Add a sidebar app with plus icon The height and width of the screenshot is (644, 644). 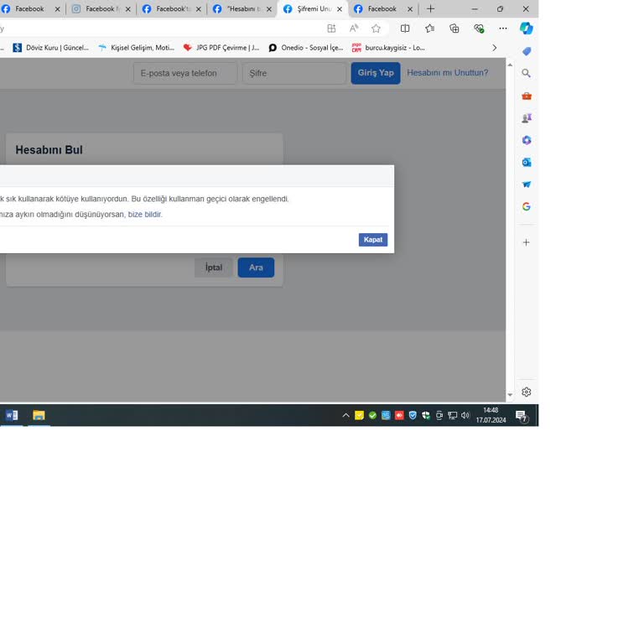point(527,242)
